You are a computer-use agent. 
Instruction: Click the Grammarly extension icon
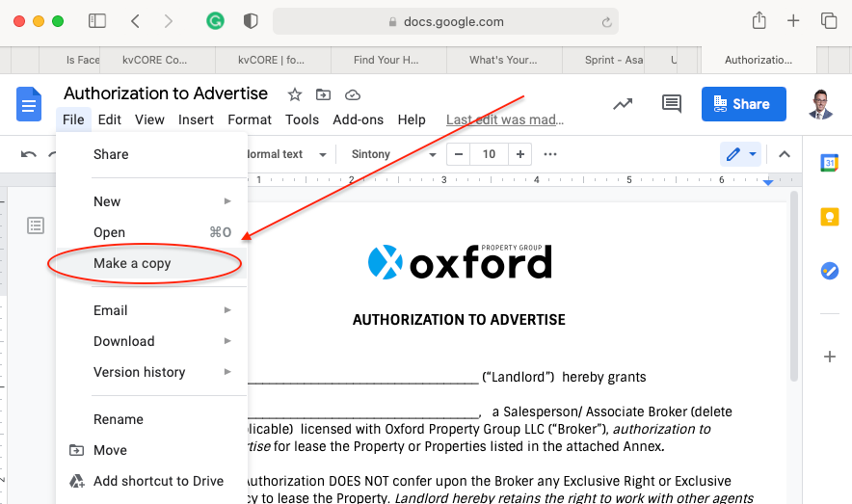click(215, 21)
